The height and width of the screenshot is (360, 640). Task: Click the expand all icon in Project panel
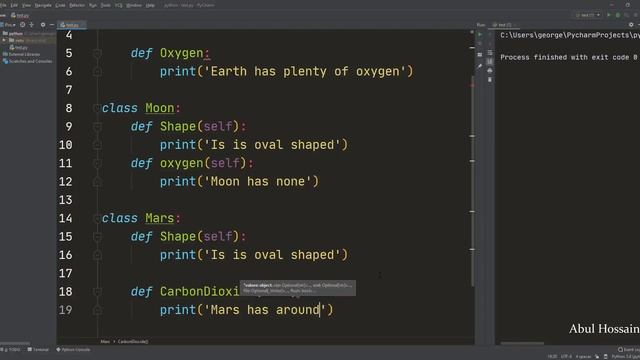pos(32,25)
